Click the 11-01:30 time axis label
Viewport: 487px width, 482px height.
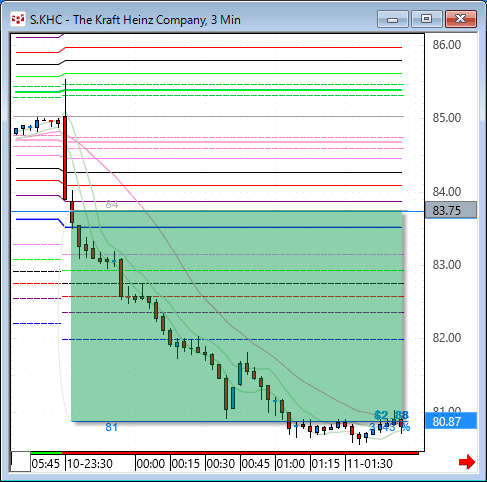coord(370,463)
